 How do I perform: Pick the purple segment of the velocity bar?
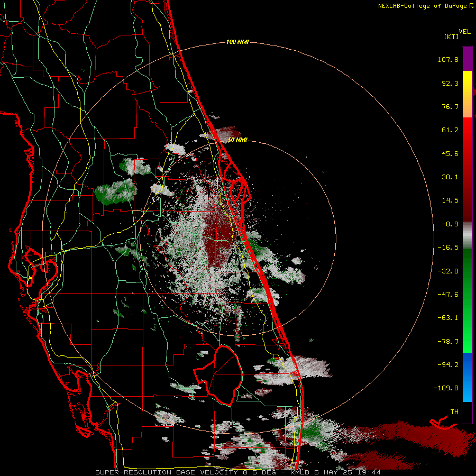click(467, 59)
